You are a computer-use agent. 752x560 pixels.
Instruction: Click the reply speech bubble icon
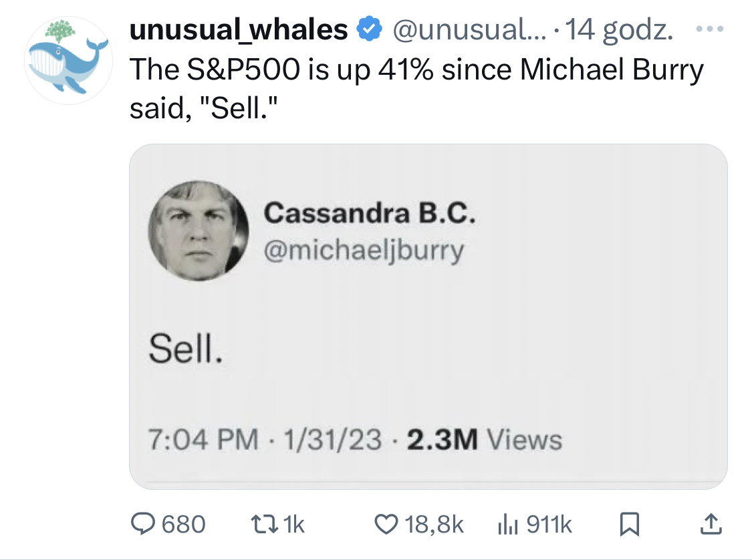(143, 524)
